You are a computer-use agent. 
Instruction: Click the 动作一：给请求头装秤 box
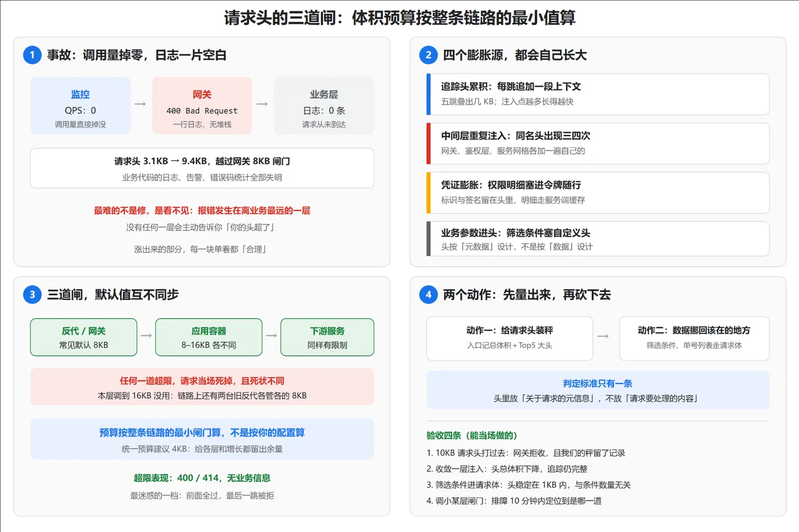pos(510,338)
